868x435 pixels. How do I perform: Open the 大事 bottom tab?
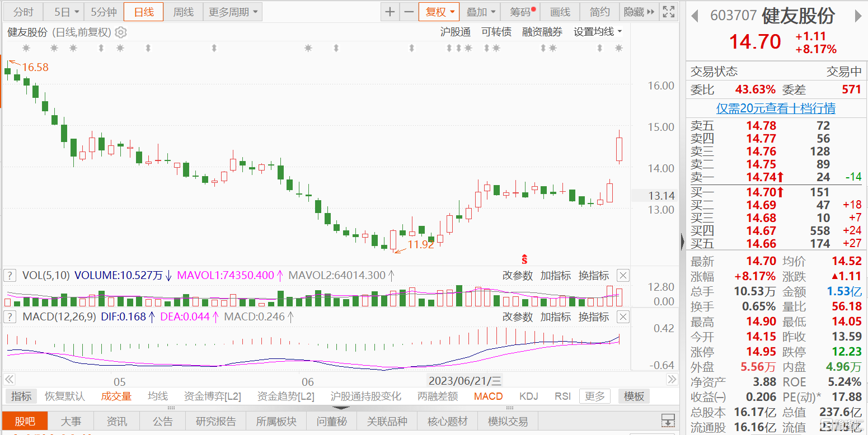71,421
